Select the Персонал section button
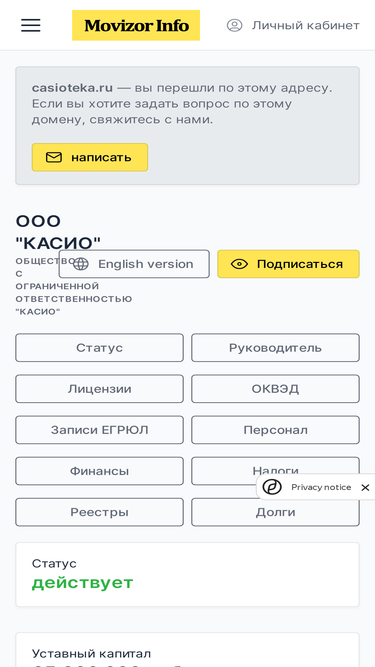 (275, 430)
